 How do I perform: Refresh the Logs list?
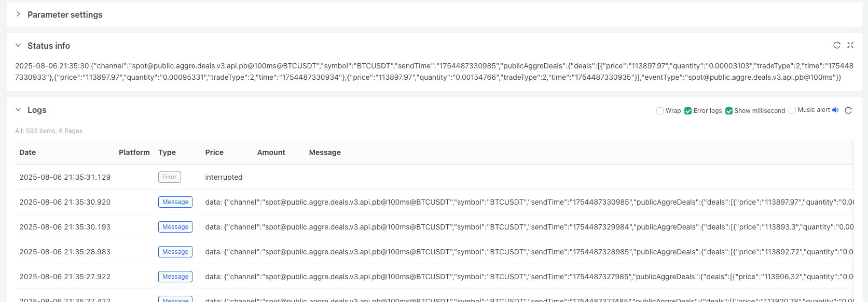pos(848,110)
